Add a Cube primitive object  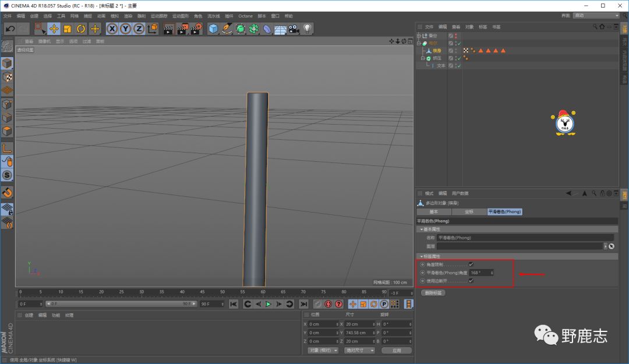[x=213, y=29]
